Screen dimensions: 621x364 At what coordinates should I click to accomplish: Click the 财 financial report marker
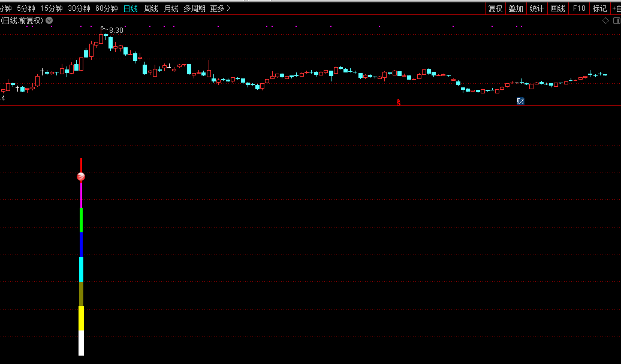pos(520,101)
